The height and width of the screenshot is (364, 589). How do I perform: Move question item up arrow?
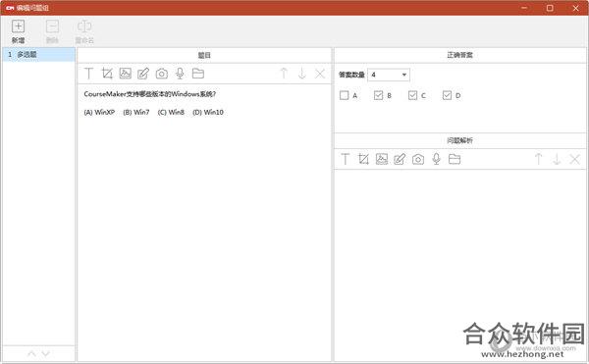(284, 74)
